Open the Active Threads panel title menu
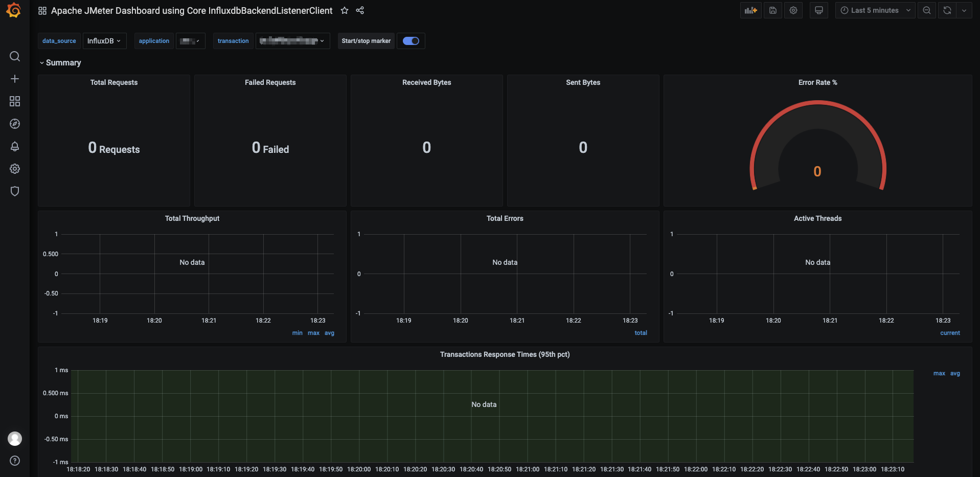Image resolution: width=980 pixels, height=477 pixels. point(818,218)
